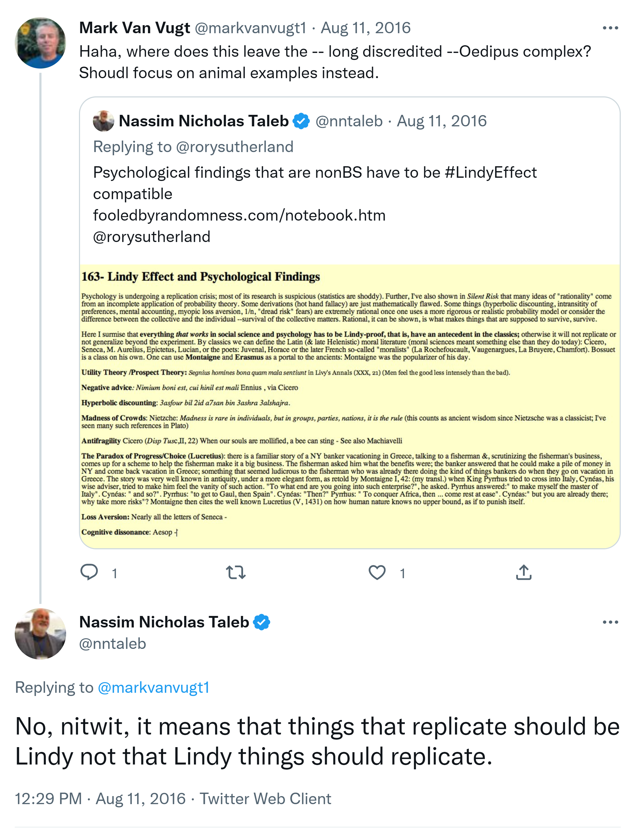
Task: Open more options on Mark Van Vugt's tweet
Action: pos(610,28)
